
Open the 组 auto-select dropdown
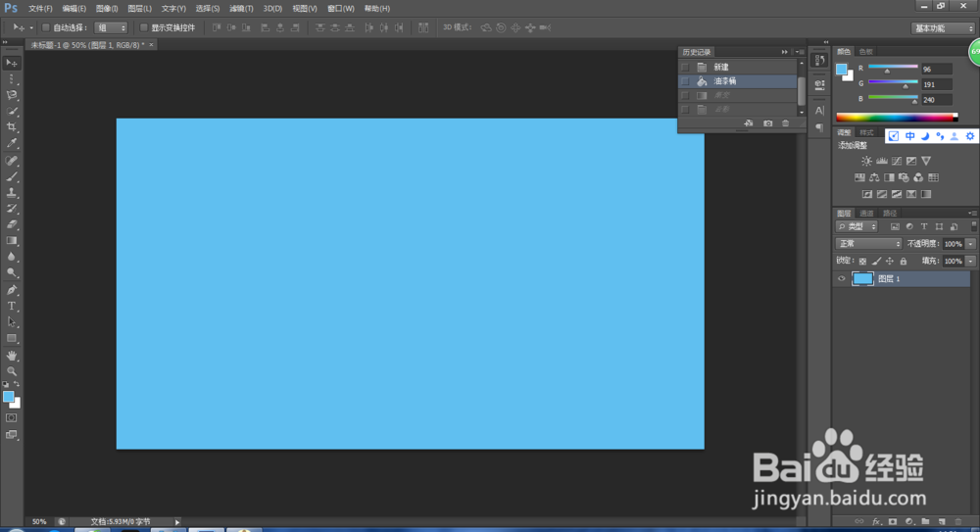pos(111,27)
